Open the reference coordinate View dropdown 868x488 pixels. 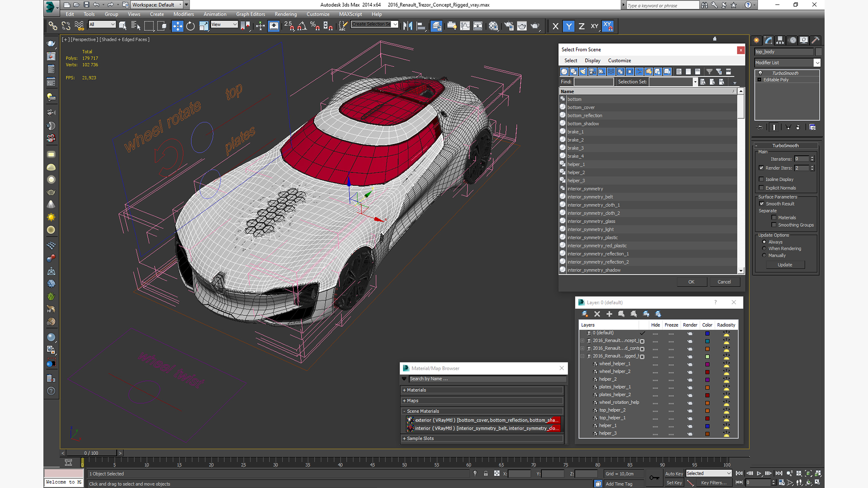click(x=224, y=24)
